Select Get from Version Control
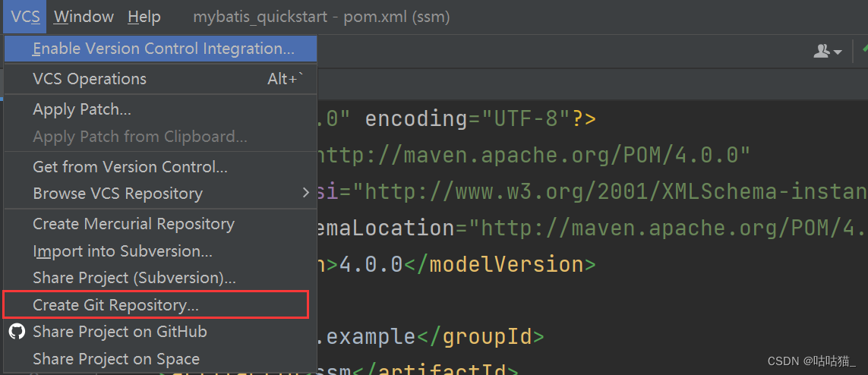The width and height of the screenshot is (868, 375). pyautogui.click(x=160, y=166)
